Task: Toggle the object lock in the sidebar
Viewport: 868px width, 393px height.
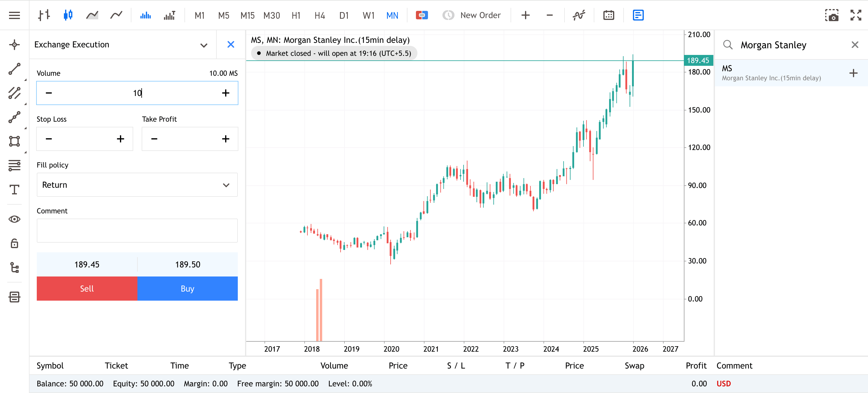Action: [x=14, y=243]
